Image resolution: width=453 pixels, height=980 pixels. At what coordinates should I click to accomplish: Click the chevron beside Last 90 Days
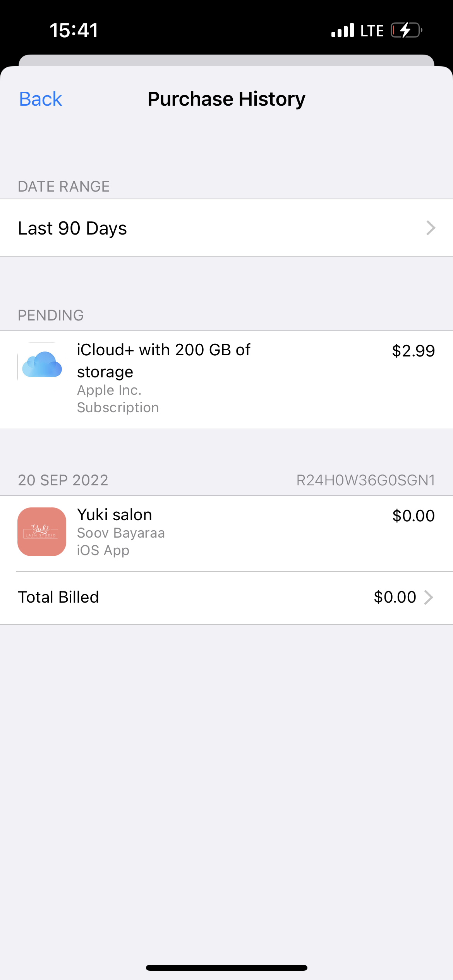pyautogui.click(x=431, y=228)
